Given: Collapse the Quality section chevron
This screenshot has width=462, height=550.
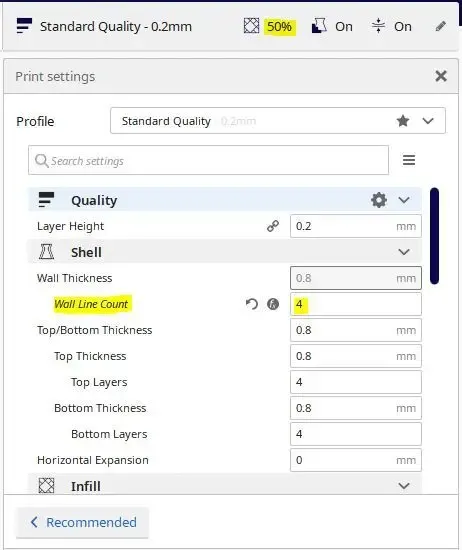Looking at the screenshot, I should (404, 200).
